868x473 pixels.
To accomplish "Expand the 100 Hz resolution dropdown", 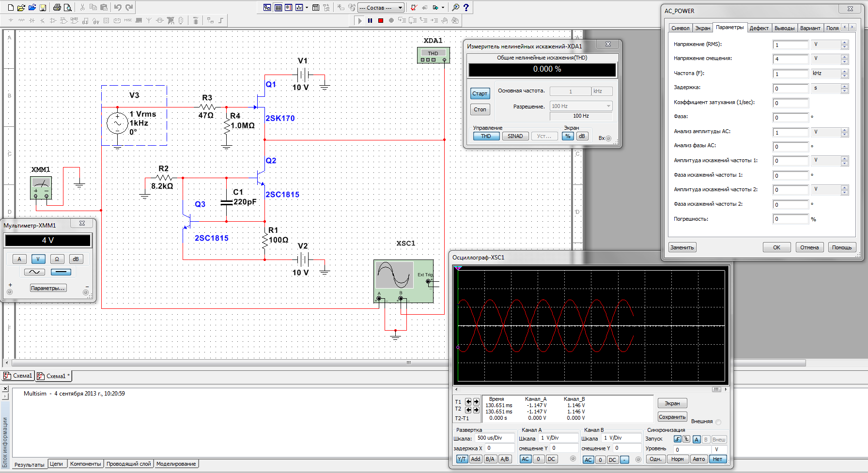I will [608, 106].
